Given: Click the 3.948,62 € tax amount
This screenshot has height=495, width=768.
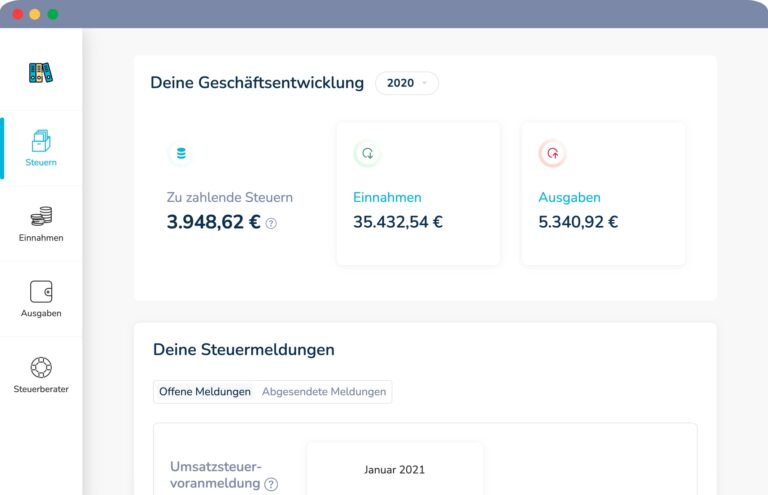Looking at the screenshot, I should point(212,222).
